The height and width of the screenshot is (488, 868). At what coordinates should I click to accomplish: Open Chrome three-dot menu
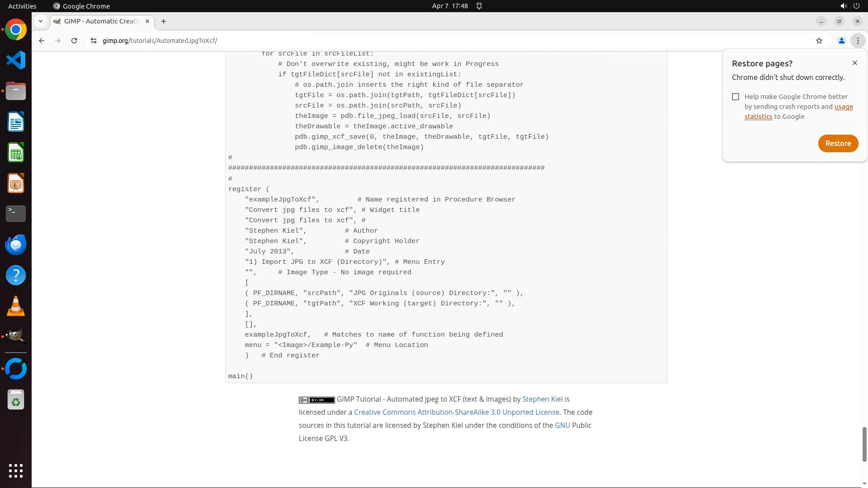pos(858,41)
